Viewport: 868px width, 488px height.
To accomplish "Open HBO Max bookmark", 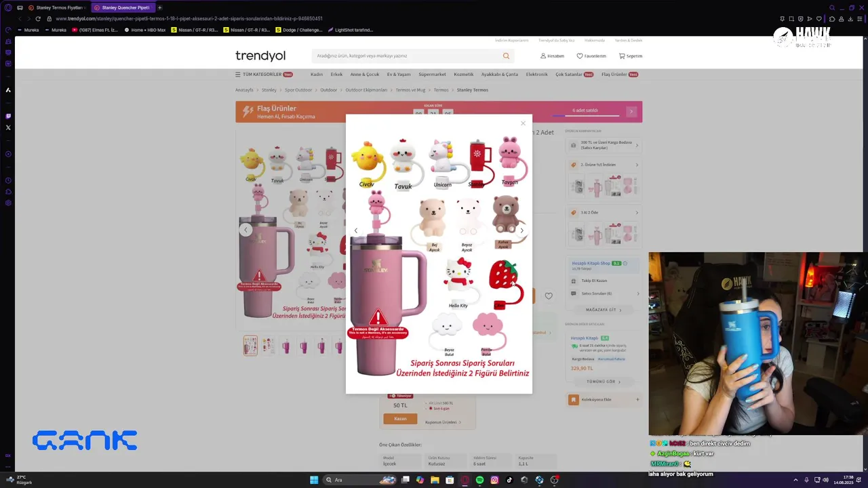I will tap(145, 30).
